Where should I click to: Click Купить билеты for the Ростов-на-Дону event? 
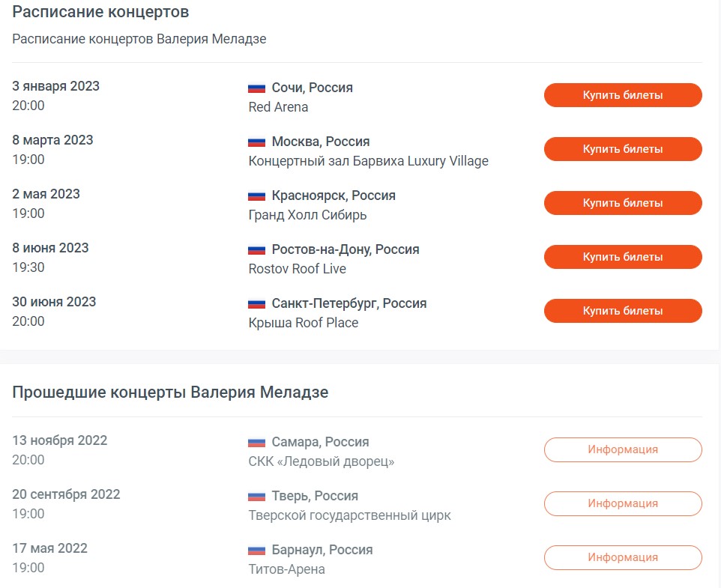point(622,257)
